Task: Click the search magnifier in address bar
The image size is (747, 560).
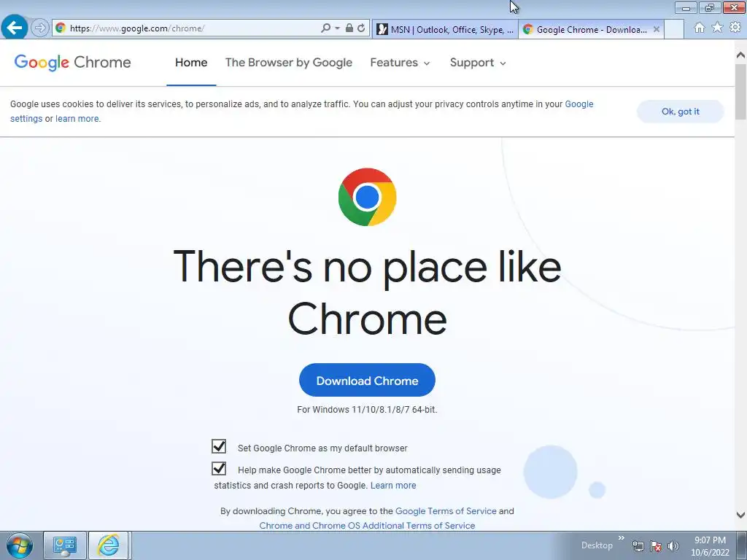Action: point(326,28)
